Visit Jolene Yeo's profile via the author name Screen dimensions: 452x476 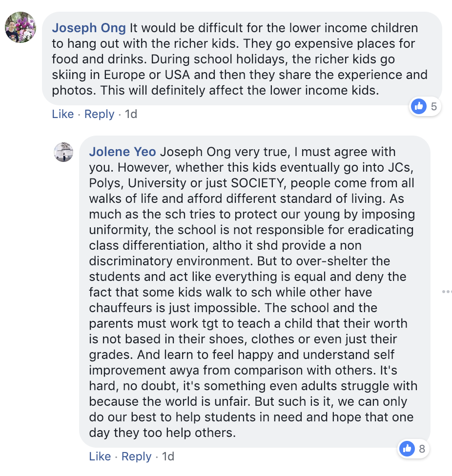tap(123, 152)
